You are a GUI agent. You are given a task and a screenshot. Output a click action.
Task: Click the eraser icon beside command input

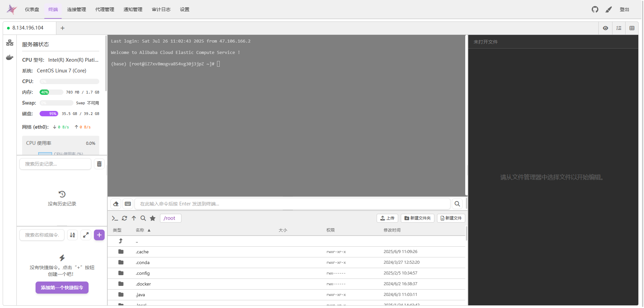point(116,204)
